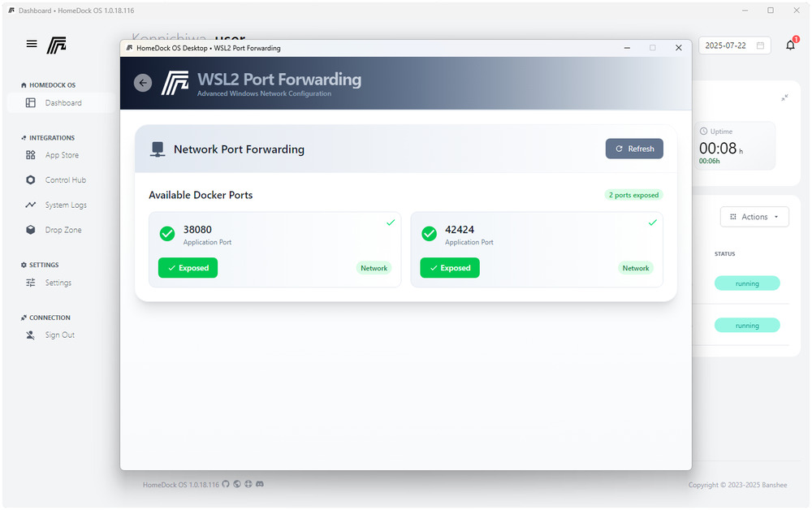Viewport: 812px width, 510px height.
Task: Click the '2 ports exposed' badge
Action: pos(633,195)
